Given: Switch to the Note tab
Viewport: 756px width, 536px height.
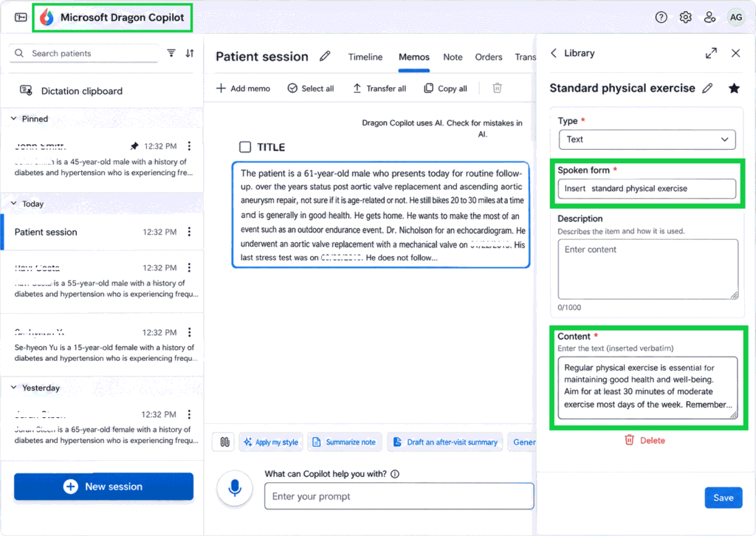Looking at the screenshot, I should pos(453,57).
